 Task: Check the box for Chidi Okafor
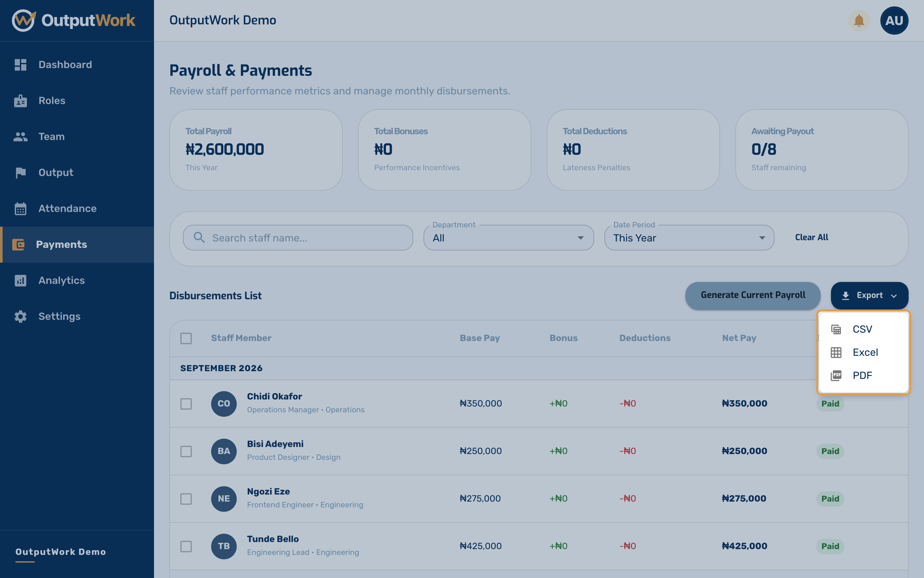coord(186,404)
